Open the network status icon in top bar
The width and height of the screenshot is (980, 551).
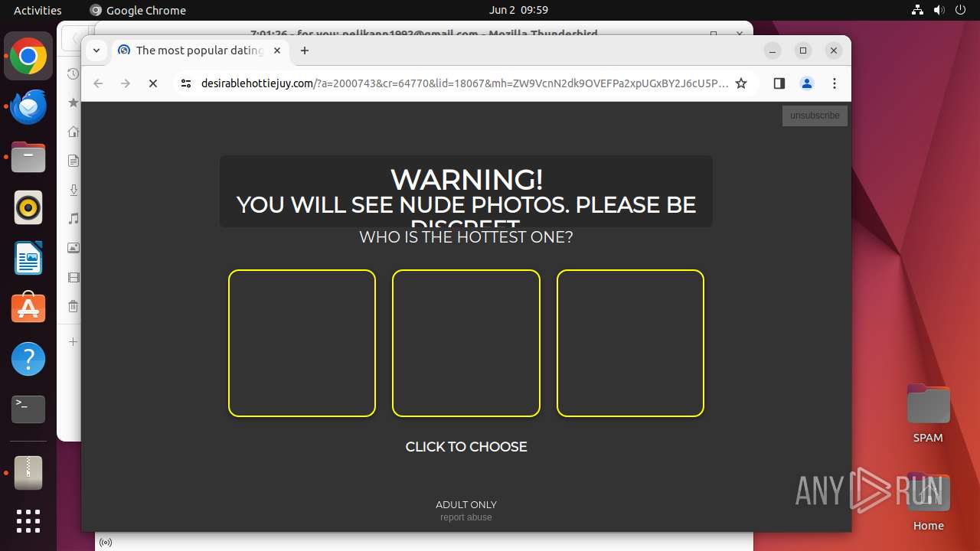918,10
